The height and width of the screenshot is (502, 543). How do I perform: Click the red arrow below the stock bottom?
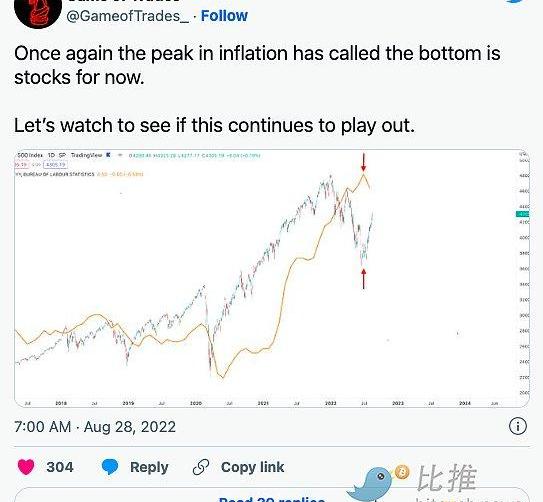tap(363, 279)
